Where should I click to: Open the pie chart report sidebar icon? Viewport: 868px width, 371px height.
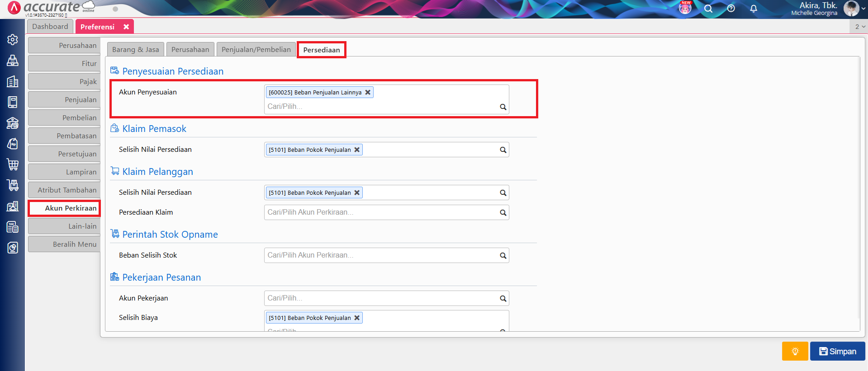[13, 248]
